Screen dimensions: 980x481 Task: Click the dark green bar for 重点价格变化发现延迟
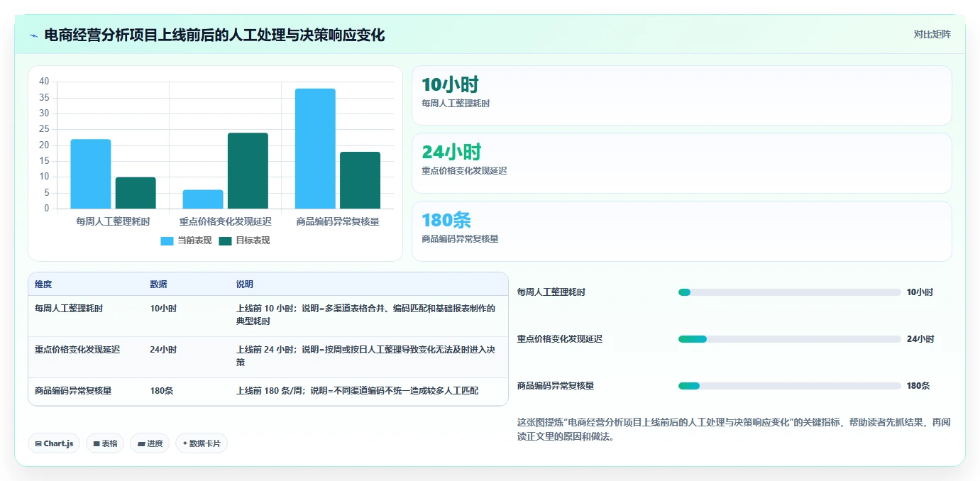tap(248, 171)
